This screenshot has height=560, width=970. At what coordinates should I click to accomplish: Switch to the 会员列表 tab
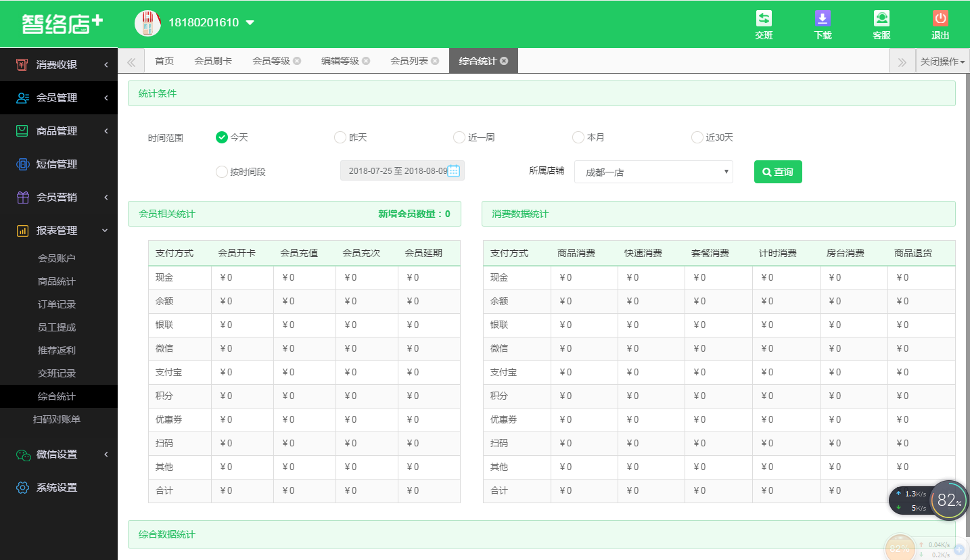[409, 60]
